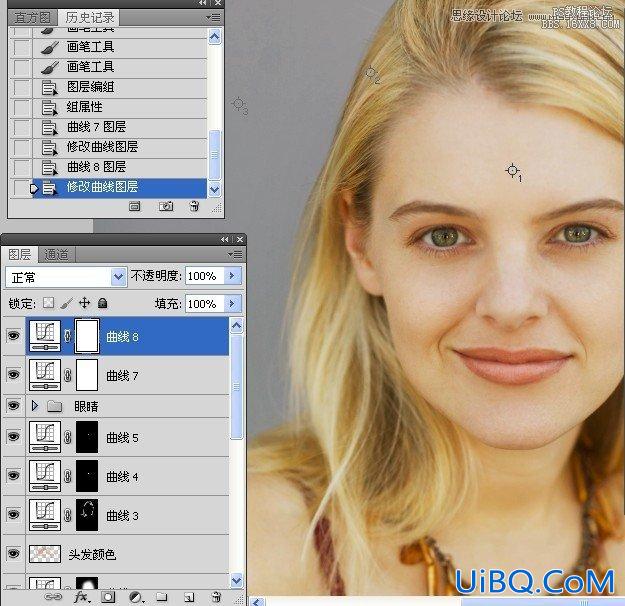The width and height of the screenshot is (625, 606).
Task: Click the 曲线 3 curves adjustment thumbnail
Action: pyautogui.click(x=45, y=515)
